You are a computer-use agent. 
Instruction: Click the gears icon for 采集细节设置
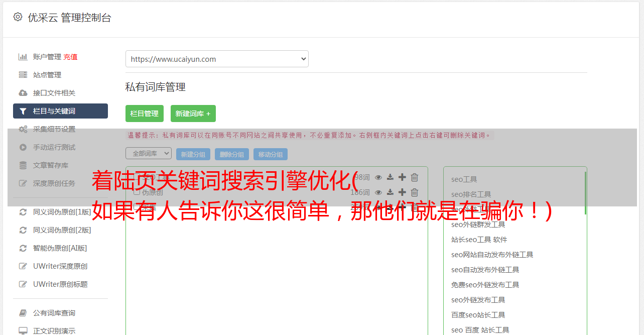click(23, 129)
